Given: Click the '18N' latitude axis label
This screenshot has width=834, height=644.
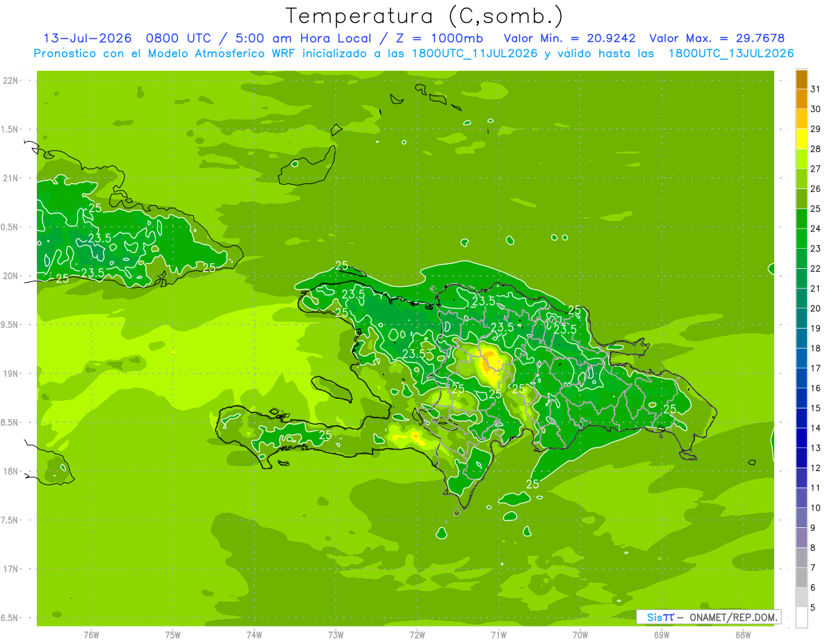Looking at the screenshot, I should pyautogui.click(x=12, y=471).
